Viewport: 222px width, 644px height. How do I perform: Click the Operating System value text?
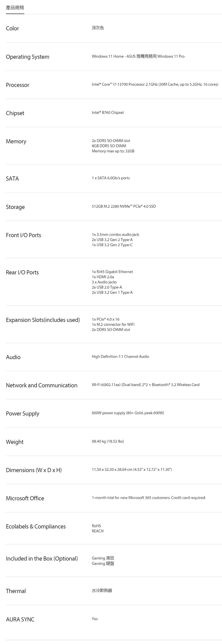tap(138, 56)
